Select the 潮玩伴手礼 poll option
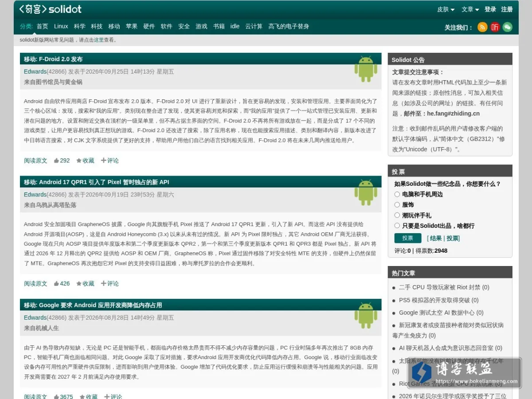532x399 pixels. click(397, 215)
